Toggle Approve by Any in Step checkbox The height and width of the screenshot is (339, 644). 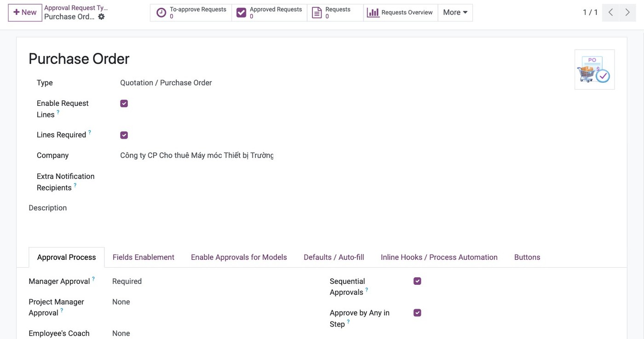(417, 313)
